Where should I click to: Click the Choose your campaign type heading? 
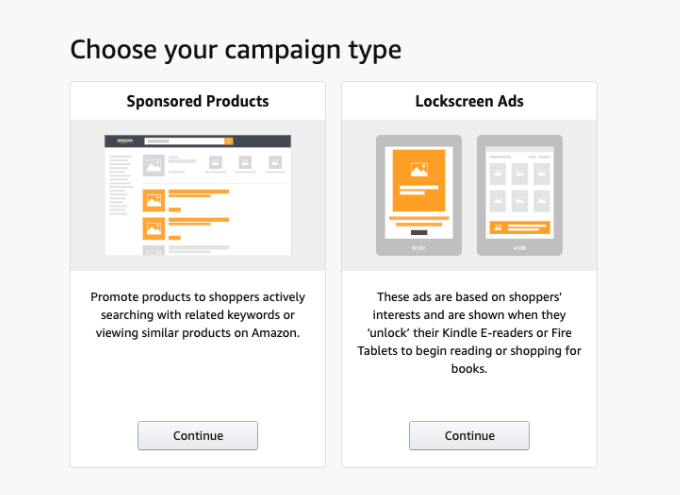tap(236, 50)
